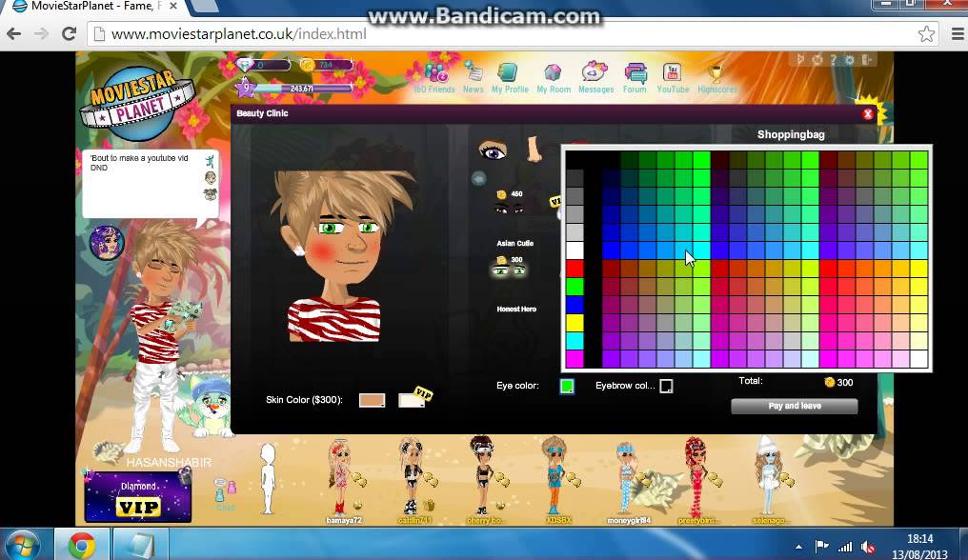968x560 pixels.
Task: Show hidden system tray icons
Action: [798, 547]
